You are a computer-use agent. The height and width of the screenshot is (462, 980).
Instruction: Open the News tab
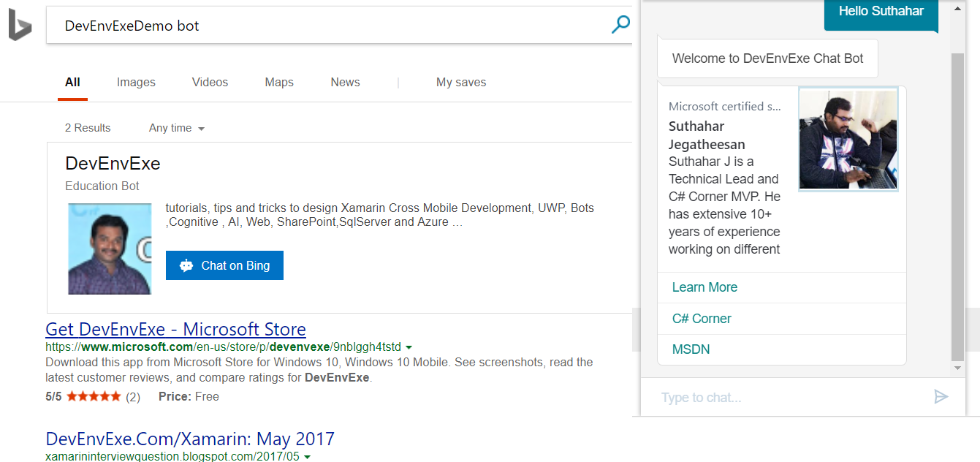(345, 82)
